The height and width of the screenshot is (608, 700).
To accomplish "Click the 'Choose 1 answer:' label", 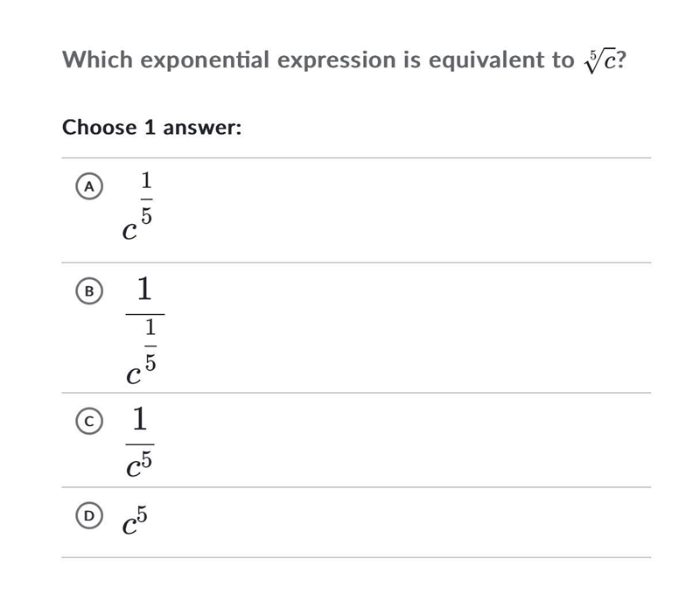I will (151, 127).
